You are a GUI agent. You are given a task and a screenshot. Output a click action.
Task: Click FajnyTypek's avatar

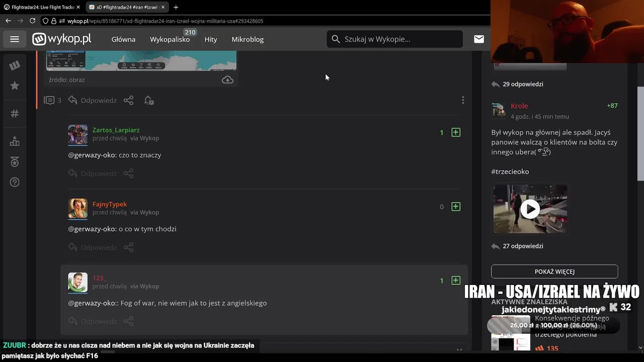[78, 209]
